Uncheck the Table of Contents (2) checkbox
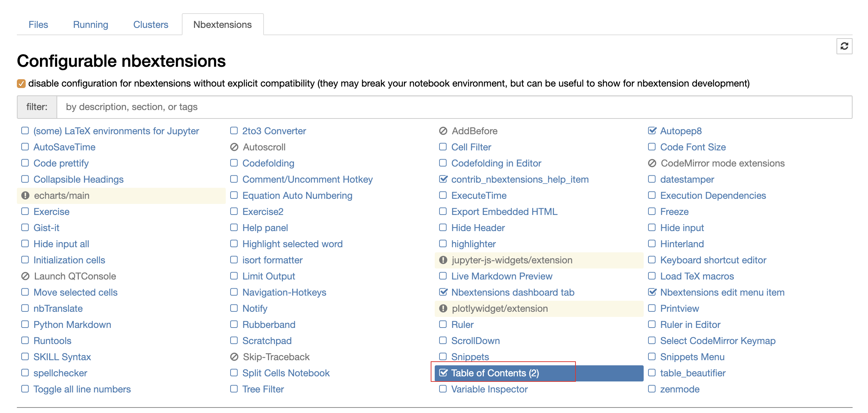The width and height of the screenshot is (868, 413). tap(443, 373)
